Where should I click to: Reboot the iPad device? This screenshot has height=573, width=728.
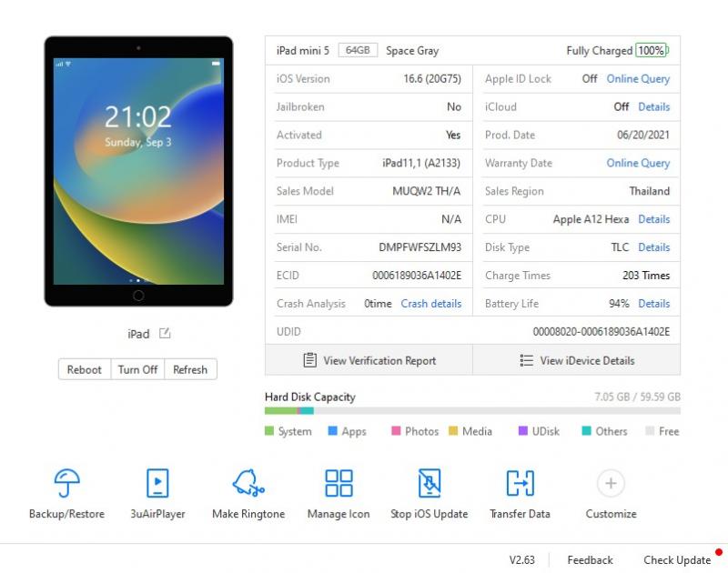[85, 369]
